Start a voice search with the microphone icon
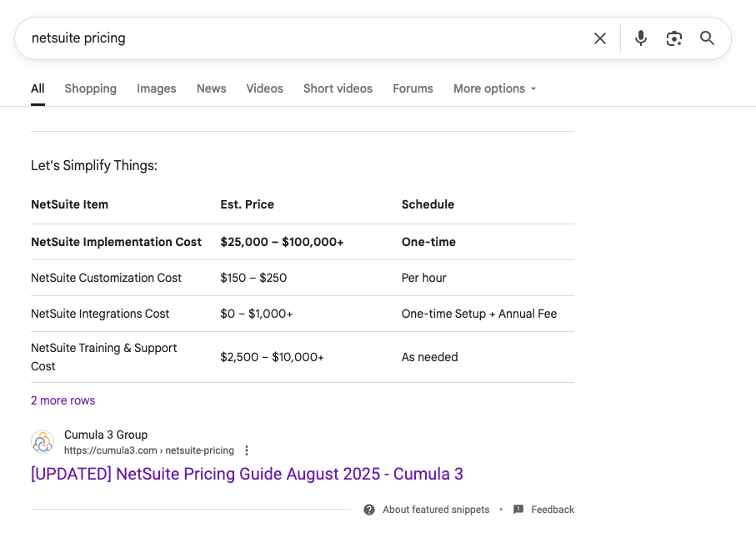 pos(640,38)
